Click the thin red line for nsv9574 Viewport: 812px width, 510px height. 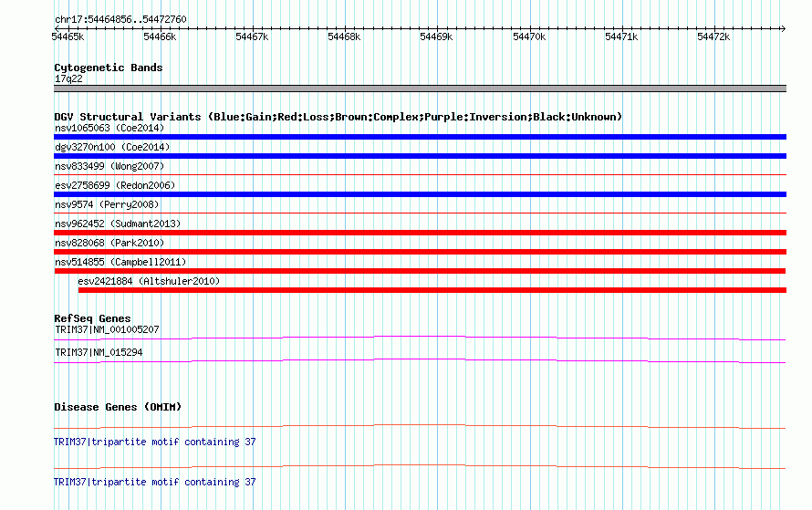(420, 213)
